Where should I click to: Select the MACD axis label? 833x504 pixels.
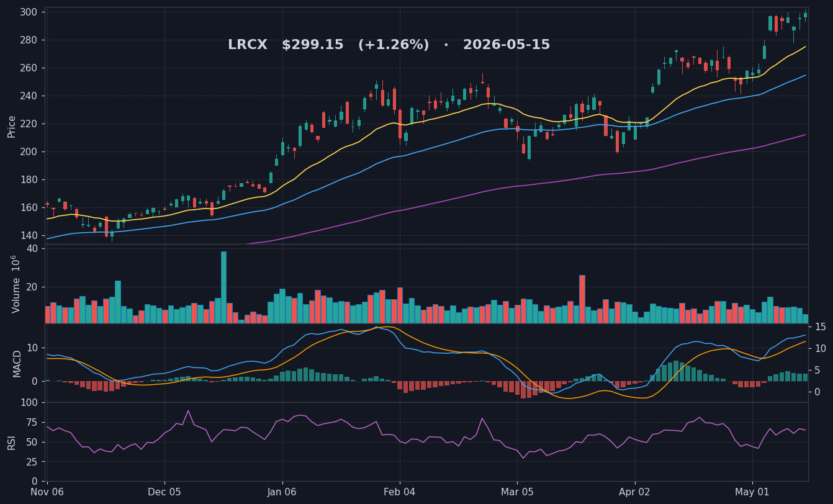[x=17, y=363]
